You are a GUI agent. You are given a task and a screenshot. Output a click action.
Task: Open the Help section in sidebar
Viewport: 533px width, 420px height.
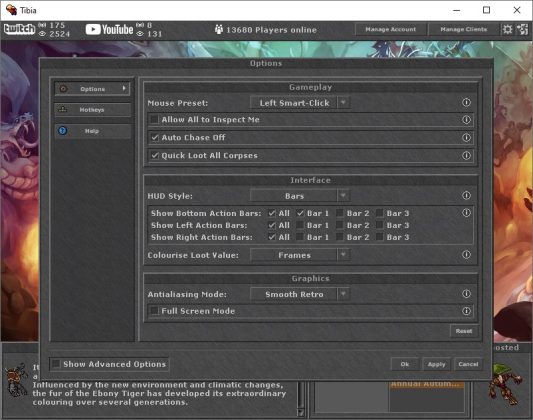pyautogui.click(x=92, y=131)
